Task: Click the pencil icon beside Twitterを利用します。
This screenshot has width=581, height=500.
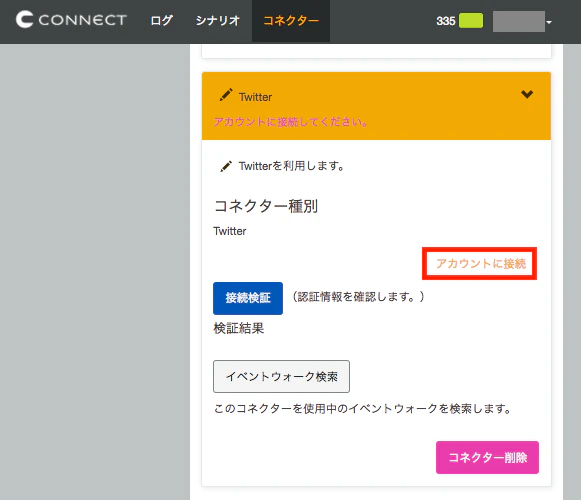Action: tap(226, 166)
